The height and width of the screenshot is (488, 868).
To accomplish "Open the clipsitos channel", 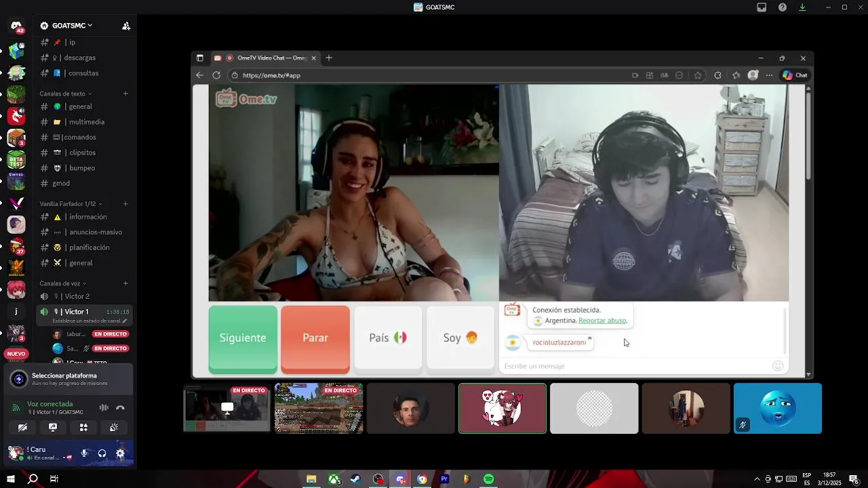I will pyautogui.click(x=84, y=152).
